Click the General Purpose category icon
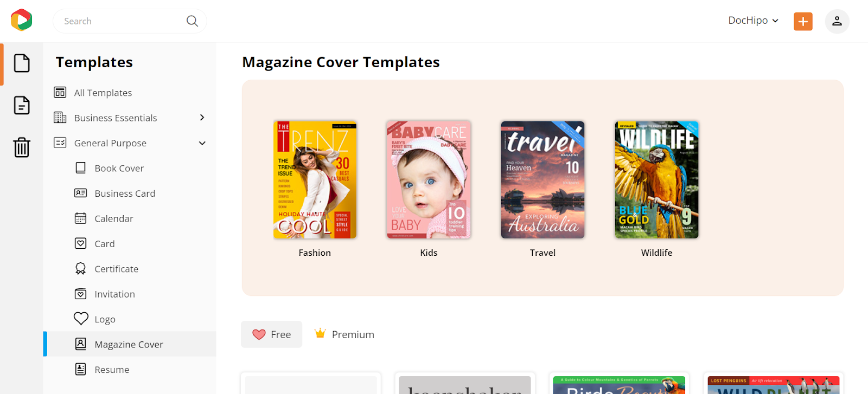Viewport: 868px width, 394px height. (60, 143)
